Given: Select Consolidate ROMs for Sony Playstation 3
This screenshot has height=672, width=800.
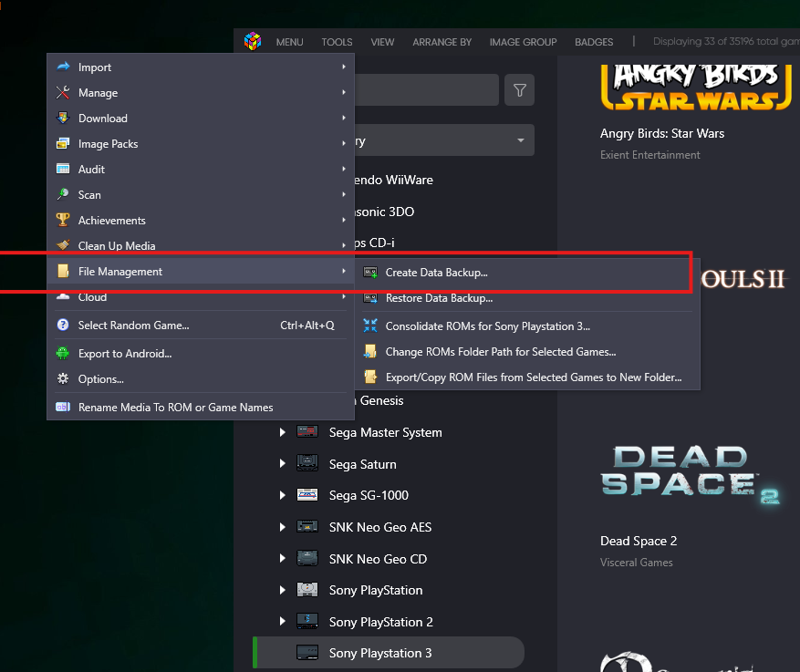Looking at the screenshot, I should [x=527, y=326].
